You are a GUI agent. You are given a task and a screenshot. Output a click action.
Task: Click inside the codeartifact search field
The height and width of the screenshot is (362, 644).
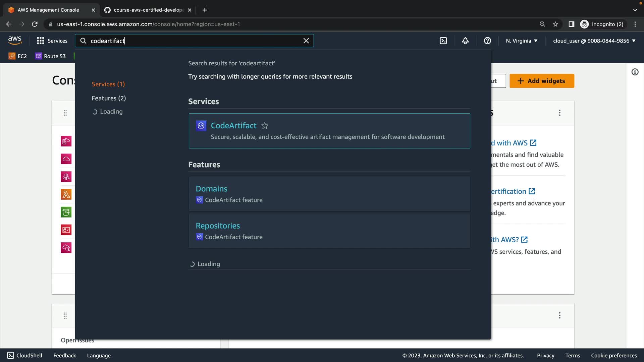pyautogui.click(x=195, y=41)
